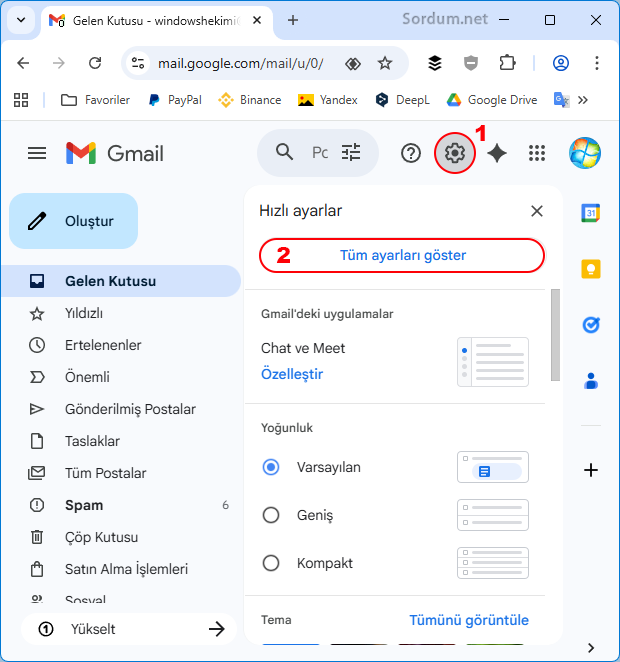Click the search magnifier icon

coord(284,152)
